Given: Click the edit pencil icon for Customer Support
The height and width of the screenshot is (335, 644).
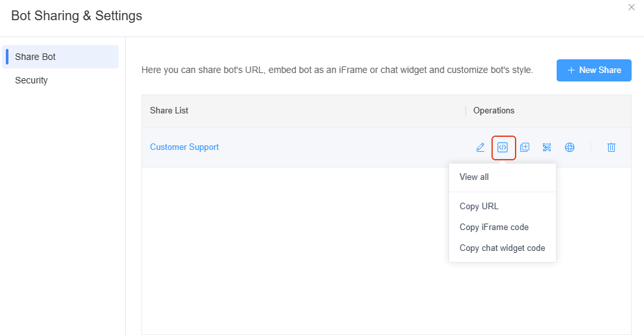Looking at the screenshot, I should pos(480,147).
